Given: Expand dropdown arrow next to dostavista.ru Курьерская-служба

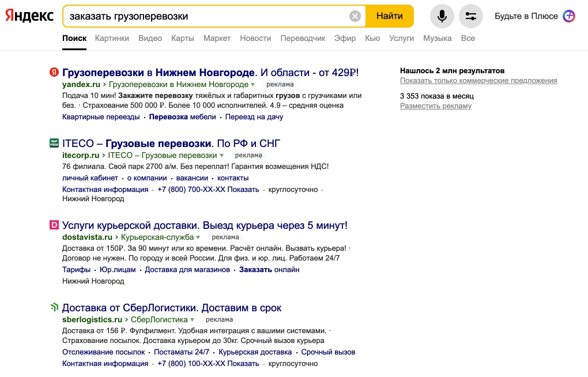Looking at the screenshot, I should (x=198, y=237).
